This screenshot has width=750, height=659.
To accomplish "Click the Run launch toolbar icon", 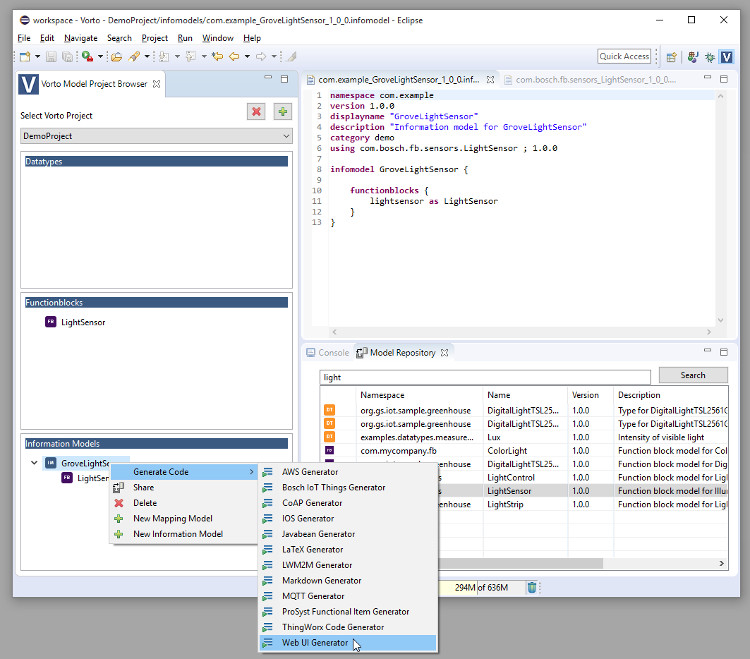I will 87,57.
